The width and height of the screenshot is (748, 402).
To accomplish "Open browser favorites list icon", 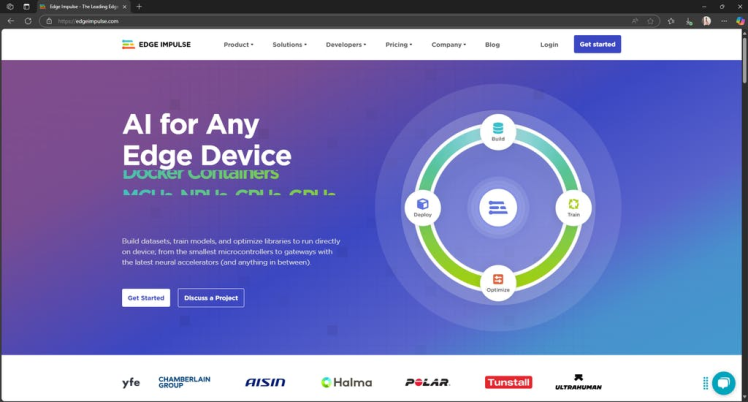I will pos(671,21).
